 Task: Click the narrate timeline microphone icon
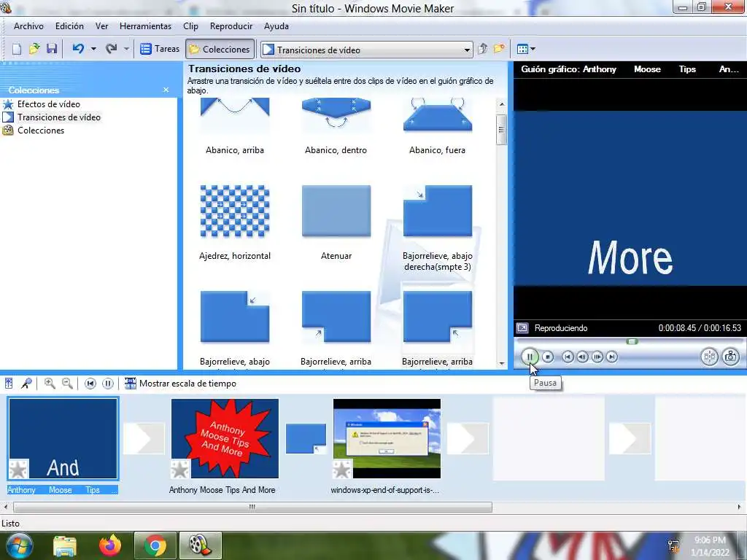[x=27, y=384]
